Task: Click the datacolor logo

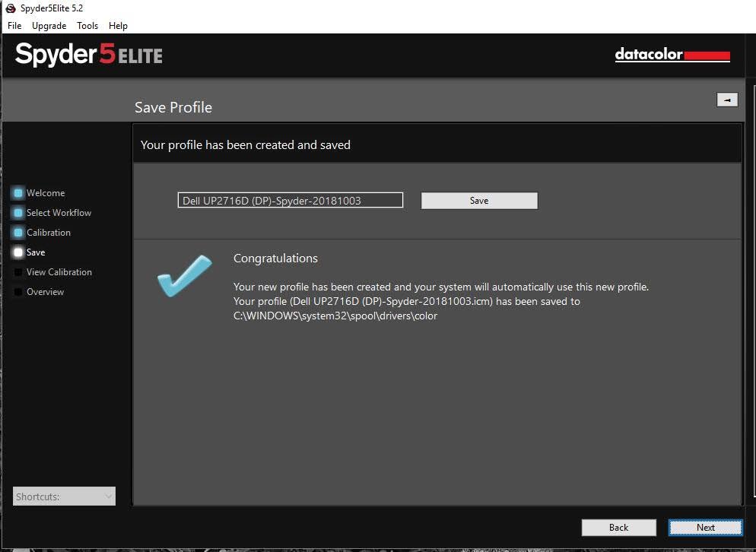Action: [x=672, y=55]
